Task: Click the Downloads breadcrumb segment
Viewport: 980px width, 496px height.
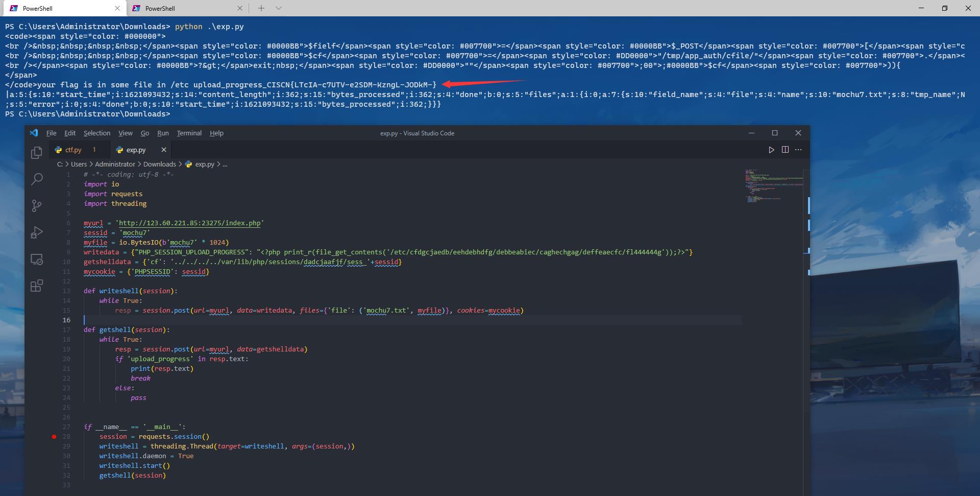Action: tap(159, 164)
